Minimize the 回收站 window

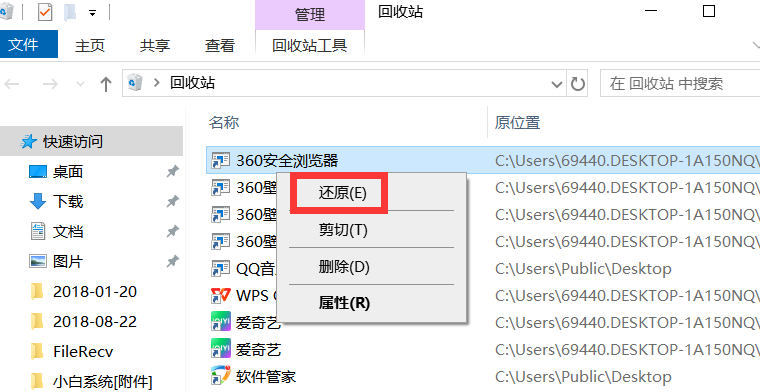[x=650, y=11]
